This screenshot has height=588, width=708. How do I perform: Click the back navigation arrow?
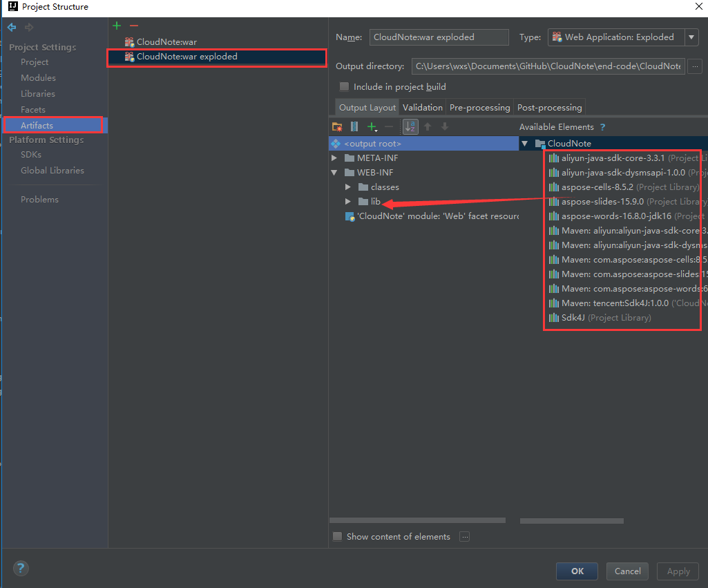(x=12, y=28)
